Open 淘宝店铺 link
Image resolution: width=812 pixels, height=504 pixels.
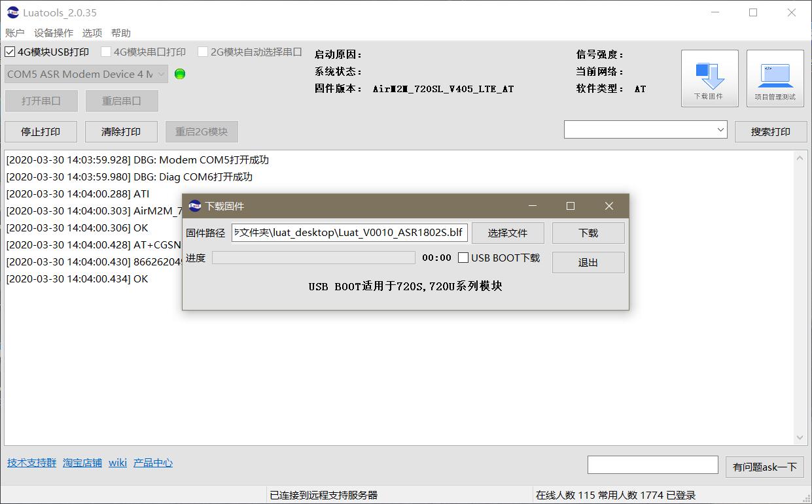click(82, 463)
